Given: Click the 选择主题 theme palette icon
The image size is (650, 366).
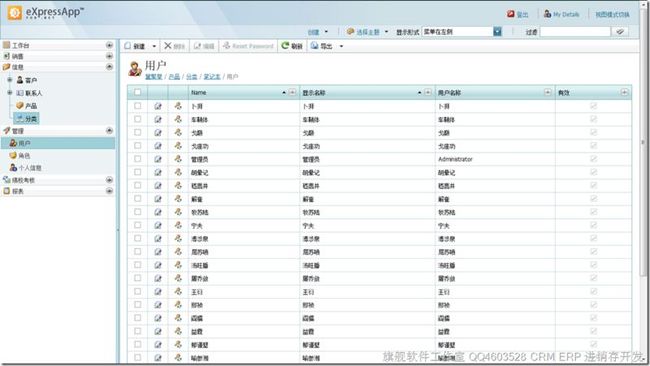Looking at the screenshot, I should [x=350, y=32].
